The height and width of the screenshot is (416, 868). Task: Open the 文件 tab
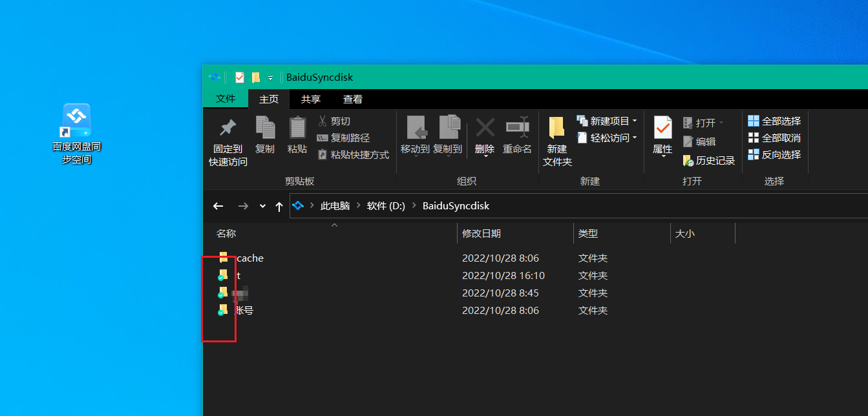pos(226,99)
